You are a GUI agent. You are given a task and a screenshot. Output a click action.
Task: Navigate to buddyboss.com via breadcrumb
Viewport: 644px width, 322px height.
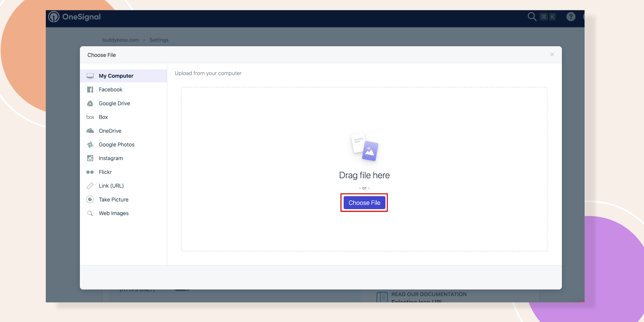pos(120,40)
